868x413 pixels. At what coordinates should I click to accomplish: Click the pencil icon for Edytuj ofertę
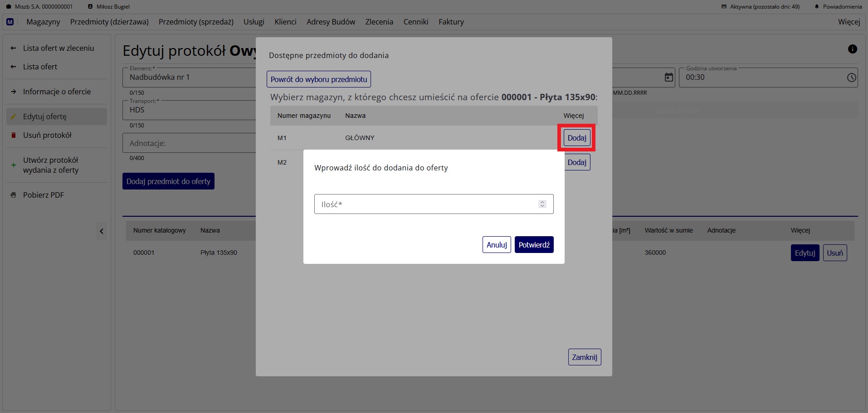(x=14, y=117)
